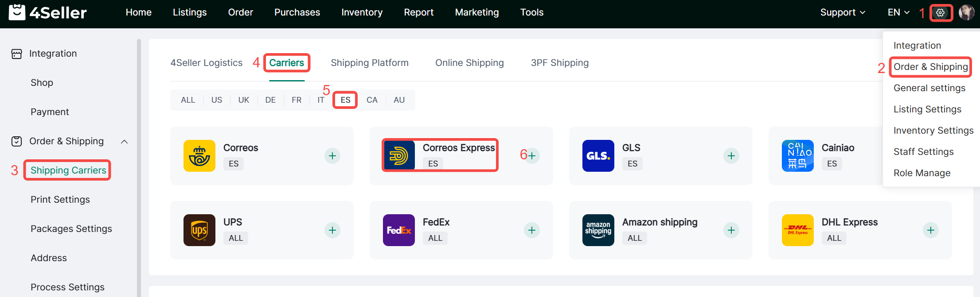Image resolution: width=980 pixels, height=297 pixels.
Task: Add GLS carrier using plus icon
Action: coord(731,156)
